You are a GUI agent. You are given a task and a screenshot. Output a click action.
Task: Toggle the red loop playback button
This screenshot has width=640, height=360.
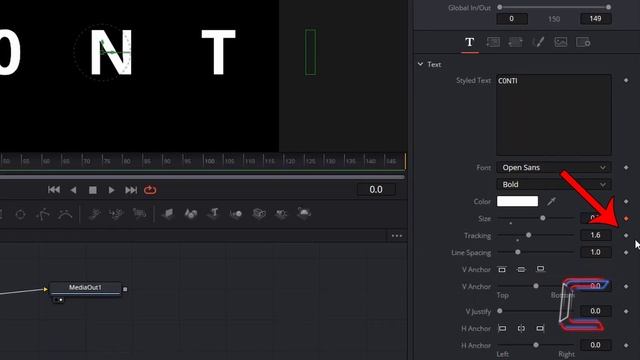coord(150,190)
